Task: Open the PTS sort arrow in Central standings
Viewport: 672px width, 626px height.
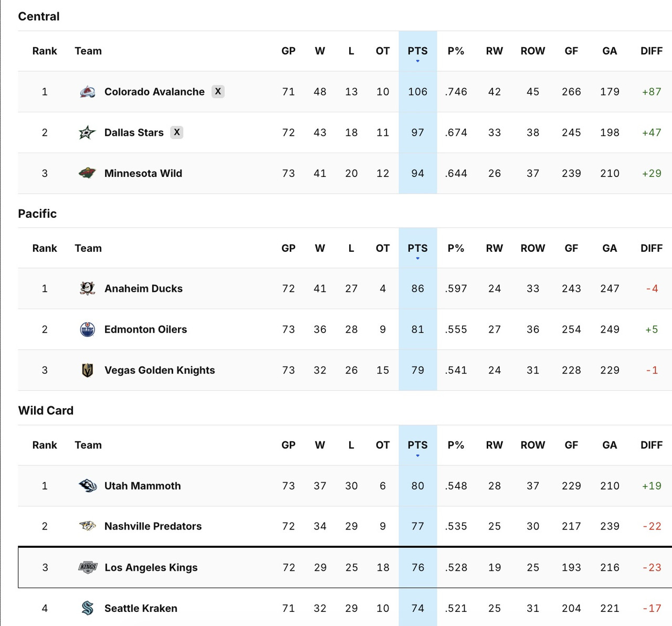Action: click(418, 60)
